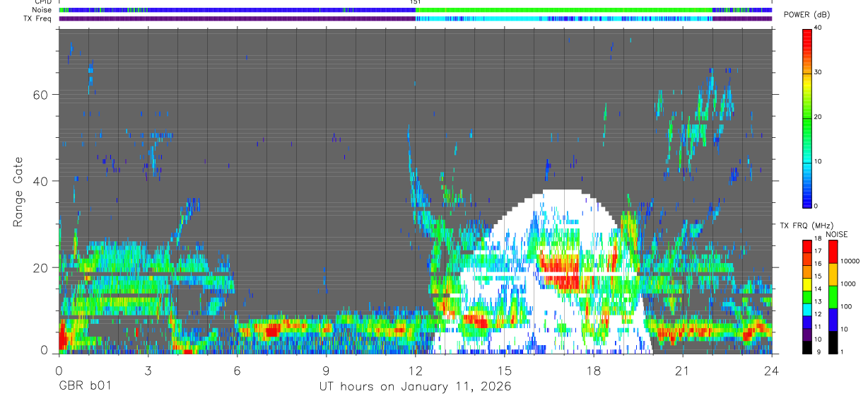The width and height of the screenshot is (868, 401).
Task: Click the 0 label on POWER scale
Action: coord(816,207)
